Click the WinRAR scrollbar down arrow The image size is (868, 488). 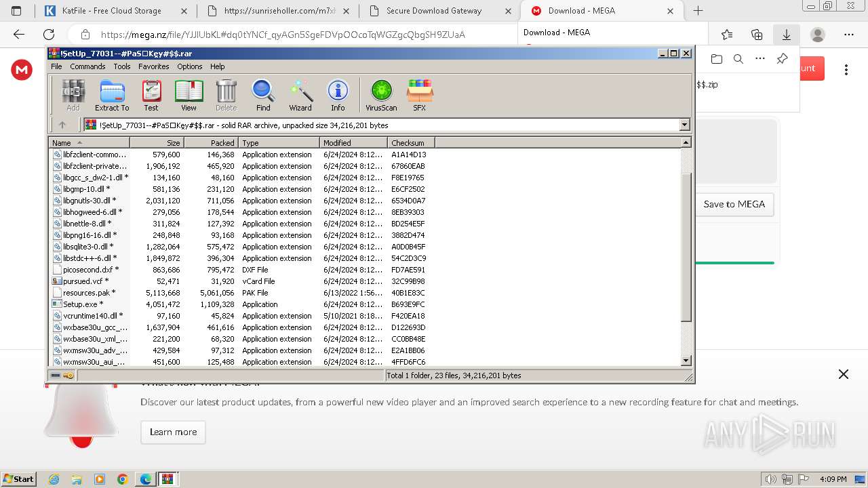click(686, 361)
